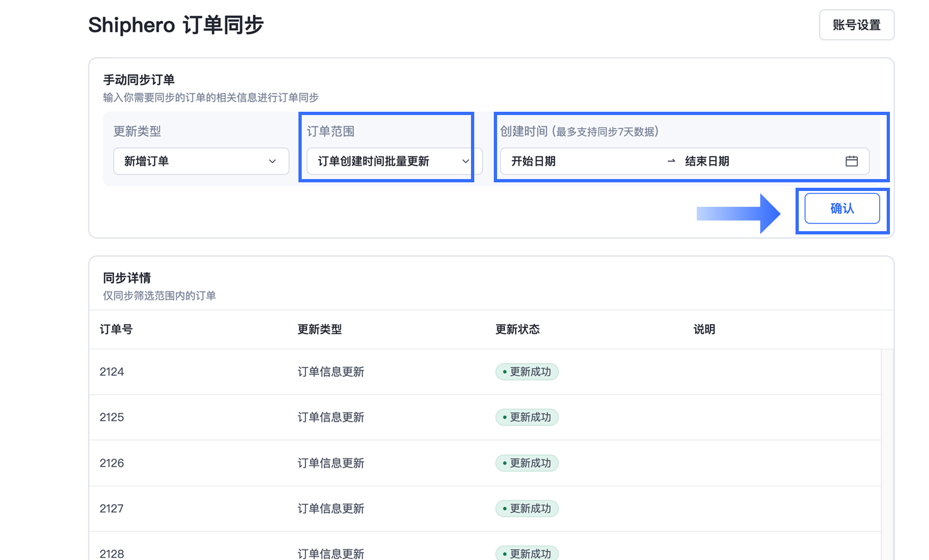This screenshot has width=929, height=560.
Task: Select order number 2127
Action: pos(112,508)
